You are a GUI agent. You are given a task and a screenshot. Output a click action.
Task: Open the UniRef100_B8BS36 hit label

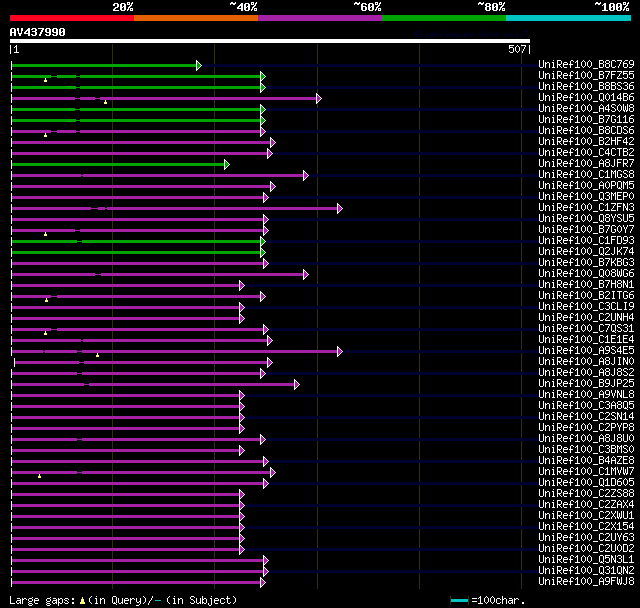586,86
